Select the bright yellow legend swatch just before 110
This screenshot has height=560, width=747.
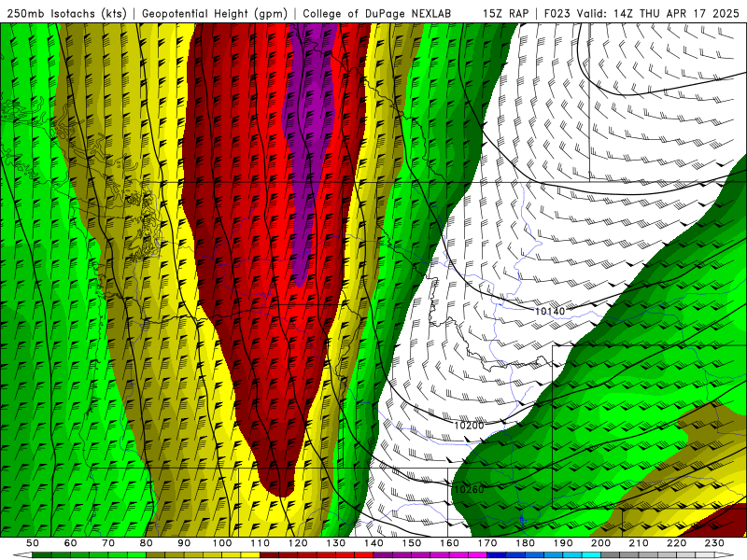250,555
